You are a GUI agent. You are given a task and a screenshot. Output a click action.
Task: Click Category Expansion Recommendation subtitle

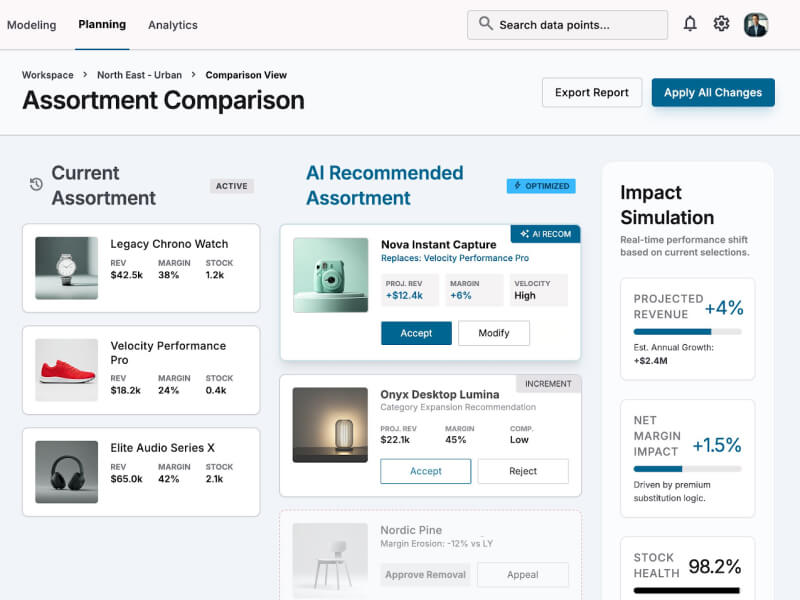tap(458, 407)
